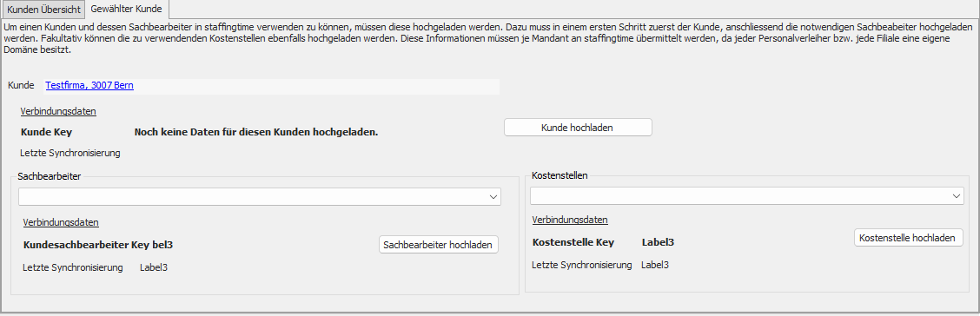Select the Gewählter Kunde tab
The width and height of the screenshot is (980, 316).
coord(127,10)
